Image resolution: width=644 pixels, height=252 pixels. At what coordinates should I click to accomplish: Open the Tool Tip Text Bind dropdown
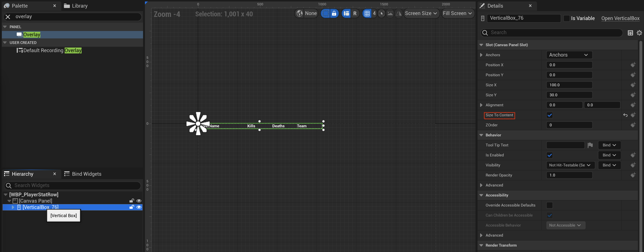[609, 145]
